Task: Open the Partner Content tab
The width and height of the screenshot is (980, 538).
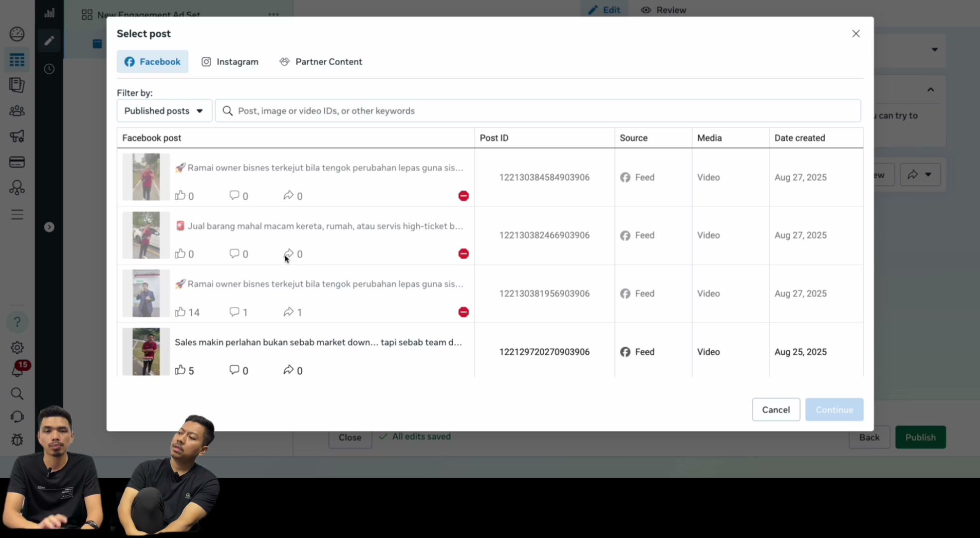Action: coord(321,62)
